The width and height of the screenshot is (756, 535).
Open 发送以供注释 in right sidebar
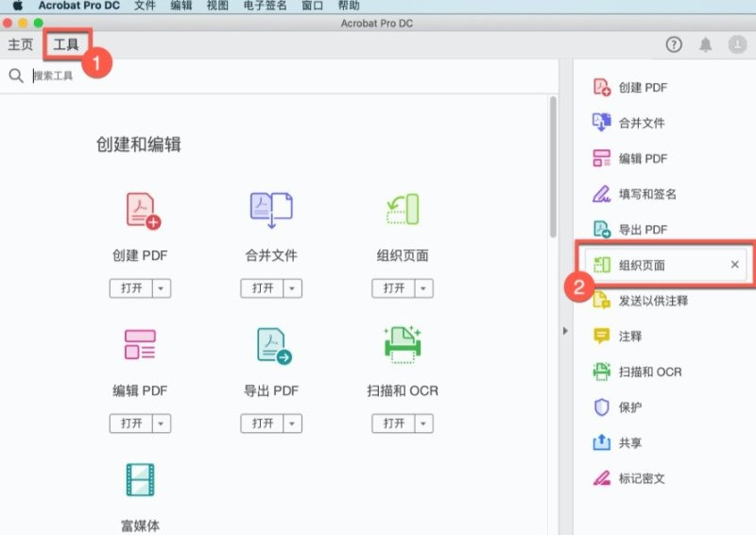coord(641,301)
